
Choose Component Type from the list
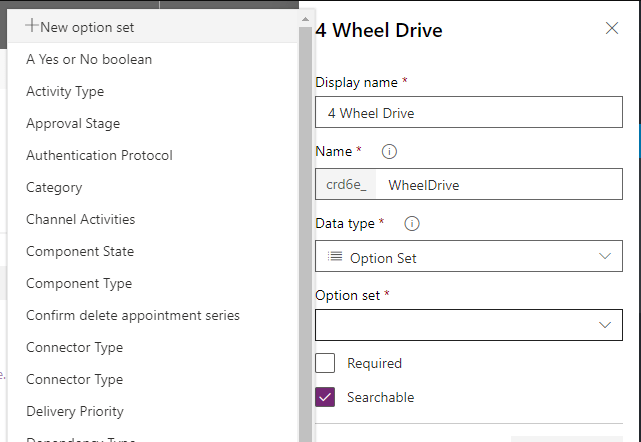[79, 283]
